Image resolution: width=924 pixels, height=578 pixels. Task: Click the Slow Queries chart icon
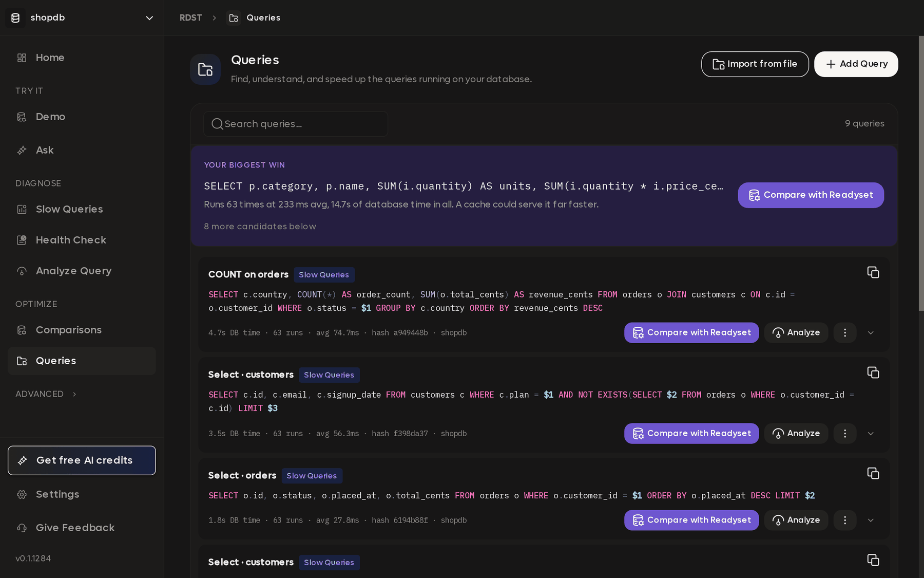(x=22, y=209)
